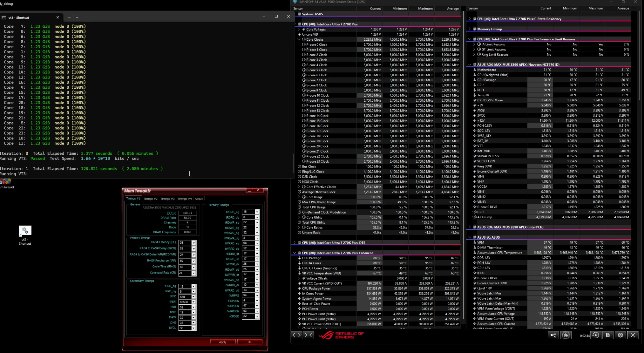Viewport: 644px width, 353px height.
Task: Open HWiNFO network share icon
Action: [553, 335]
